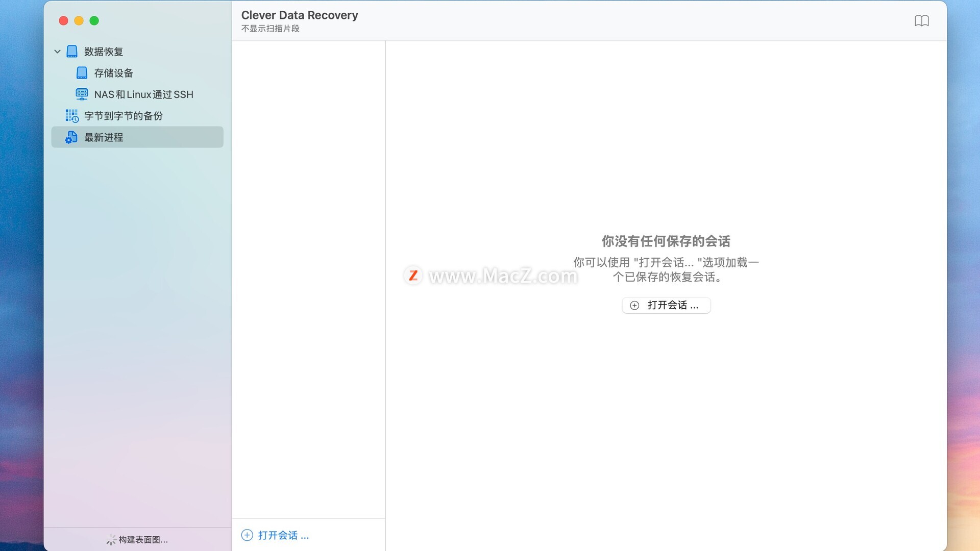Click the 存储设备 disk icon
This screenshot has width=980, height=551.
click(82, 73)
